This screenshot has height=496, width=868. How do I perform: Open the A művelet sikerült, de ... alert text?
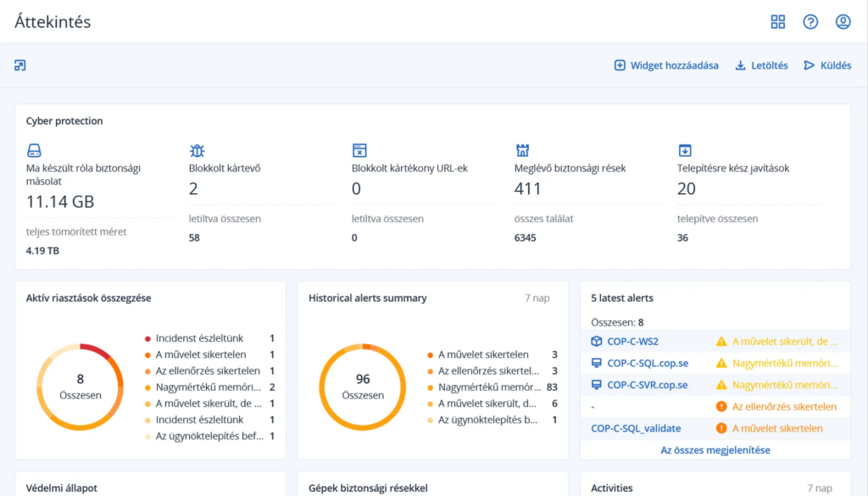tap(785, 342)
